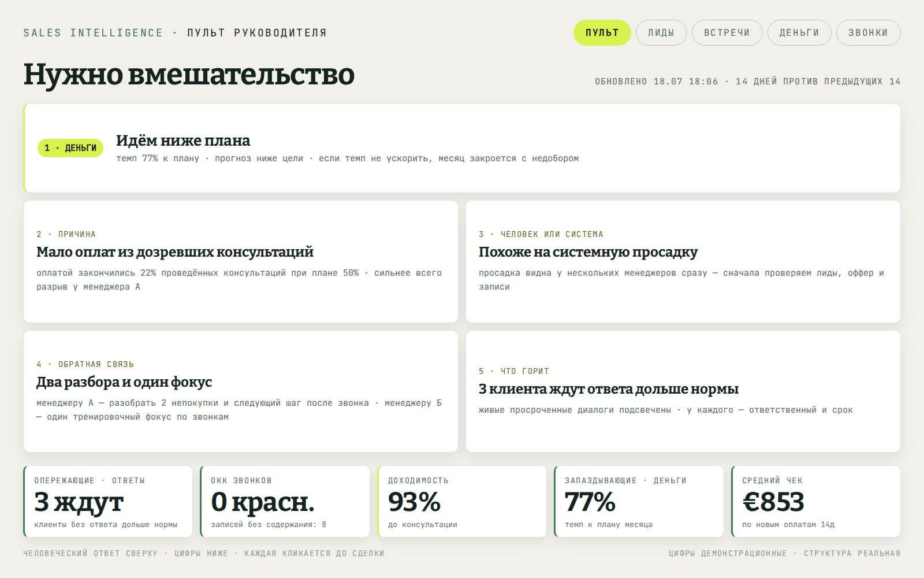This screenshot has width=924, height=578.
Task: Open the 77% 'темп к плану месяца' tile
Action: (x=639, y=501)
